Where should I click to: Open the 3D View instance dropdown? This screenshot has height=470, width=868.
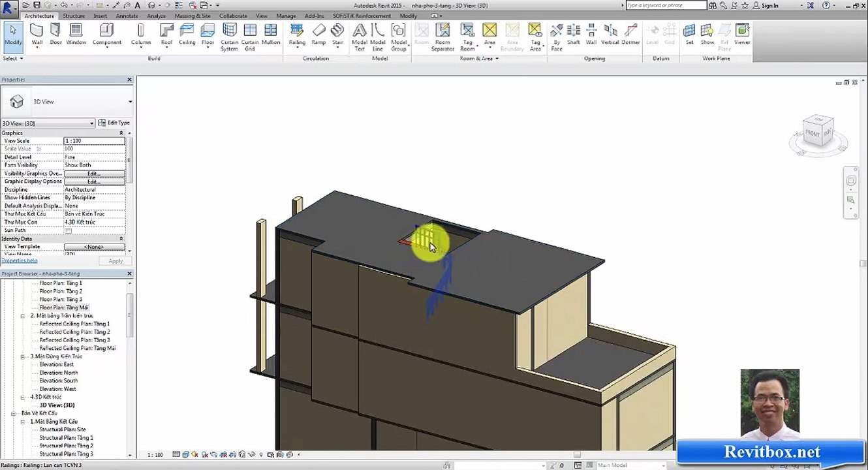click(48, 123)
